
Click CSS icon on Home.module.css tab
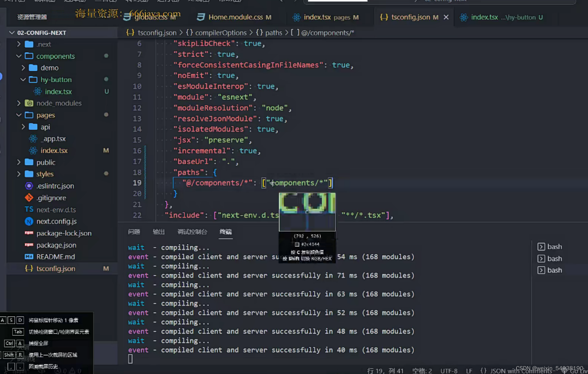(x=201, y=17)
